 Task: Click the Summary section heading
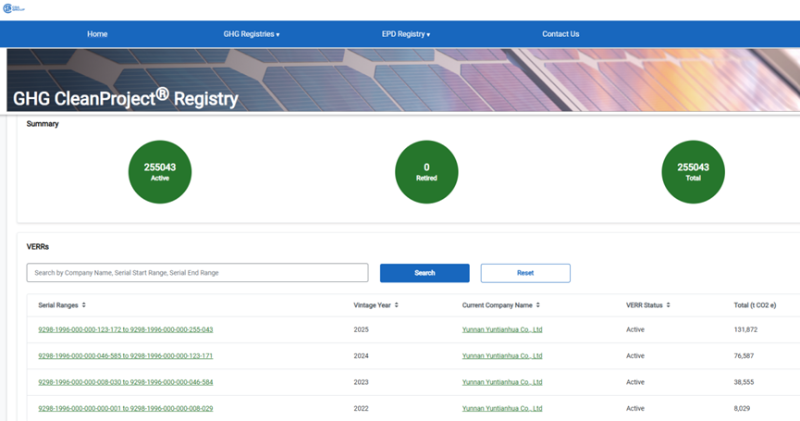[42, 124]
